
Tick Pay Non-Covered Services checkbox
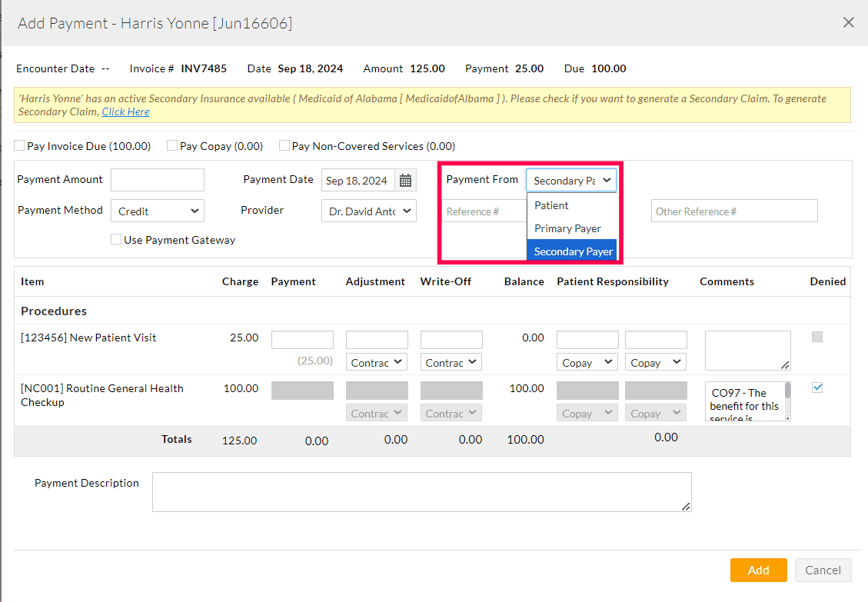[x=284, y=145]
